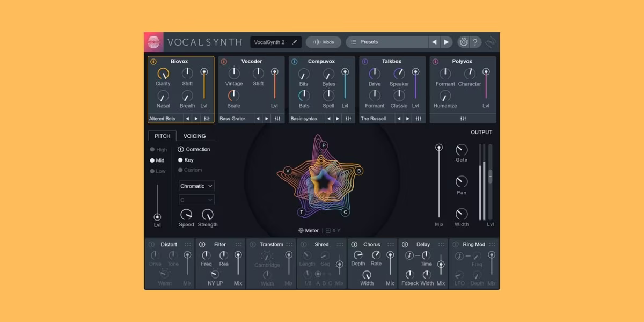Switch to the VOICING tab

point(195,136)
